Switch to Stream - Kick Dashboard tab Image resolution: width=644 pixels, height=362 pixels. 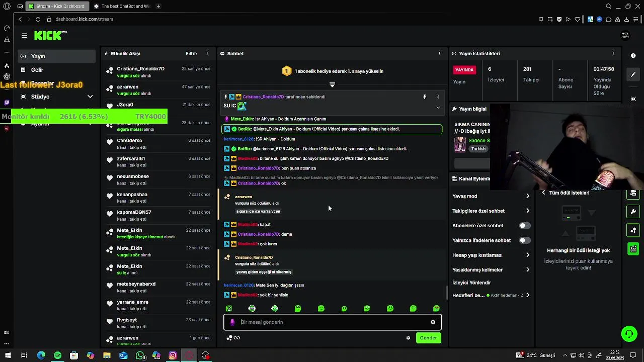point(57,6)
